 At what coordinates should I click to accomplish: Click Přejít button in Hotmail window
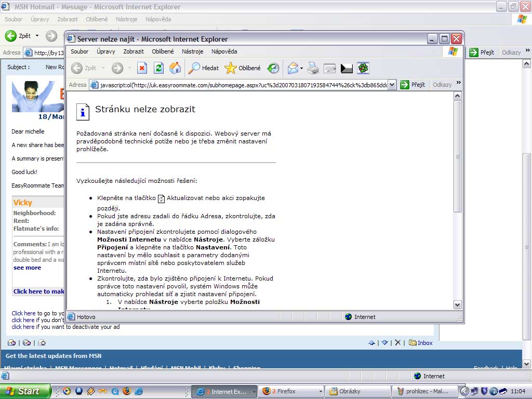(x=482, y=52)
